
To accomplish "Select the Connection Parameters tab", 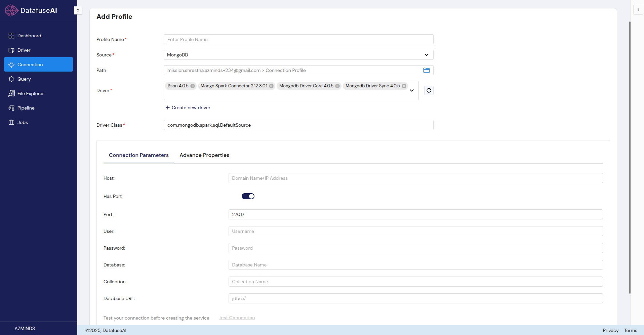I will pyautogui.click(x=138, y=155).
